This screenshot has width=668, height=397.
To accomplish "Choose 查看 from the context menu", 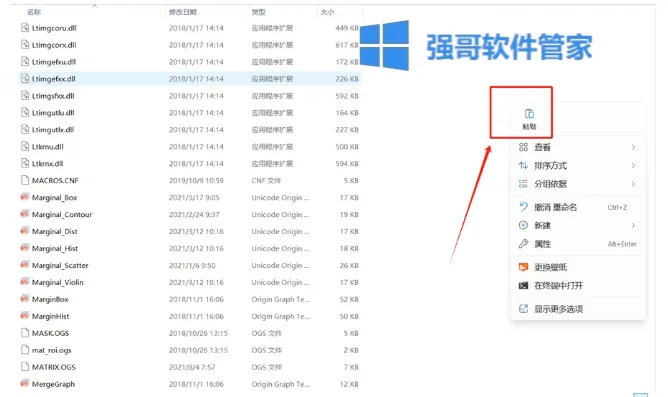I will coord(578,147).
